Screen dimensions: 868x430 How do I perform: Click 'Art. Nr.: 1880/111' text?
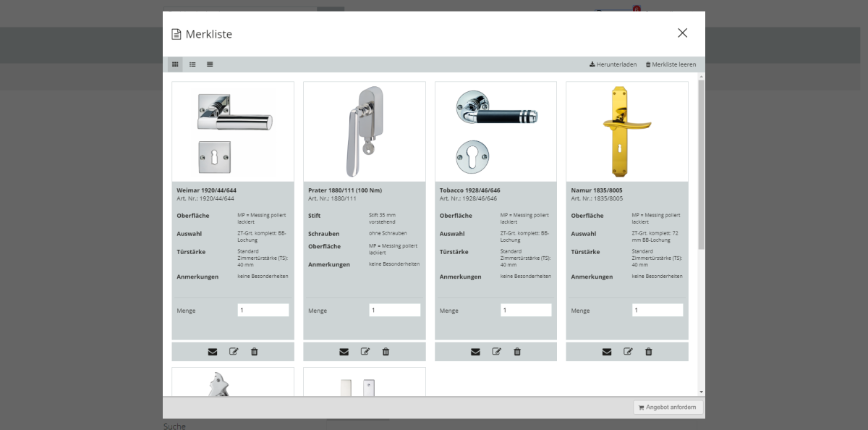tap(332, 198)
